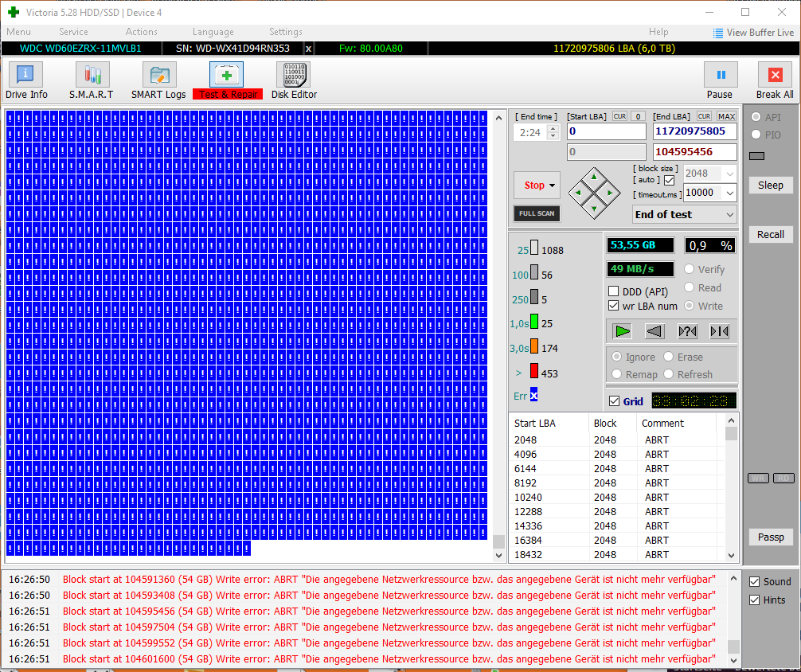Screen dimensions: 801x672
Task: Click the End time spinner arrows
Action: coord(553,132)
